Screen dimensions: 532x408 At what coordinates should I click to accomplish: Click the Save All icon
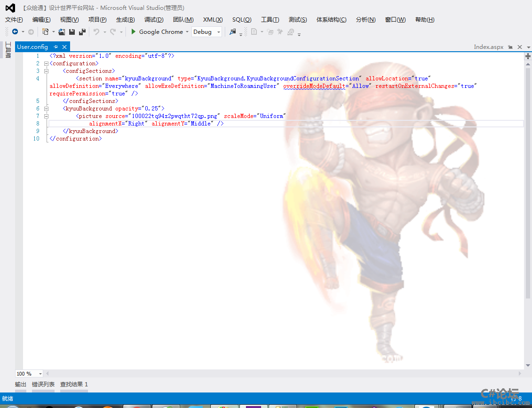[x=82, y=32]
